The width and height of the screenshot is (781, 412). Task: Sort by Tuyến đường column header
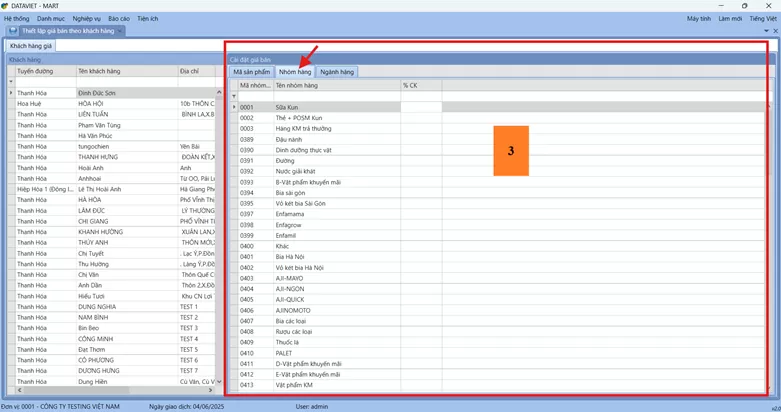tap(46, 71)
